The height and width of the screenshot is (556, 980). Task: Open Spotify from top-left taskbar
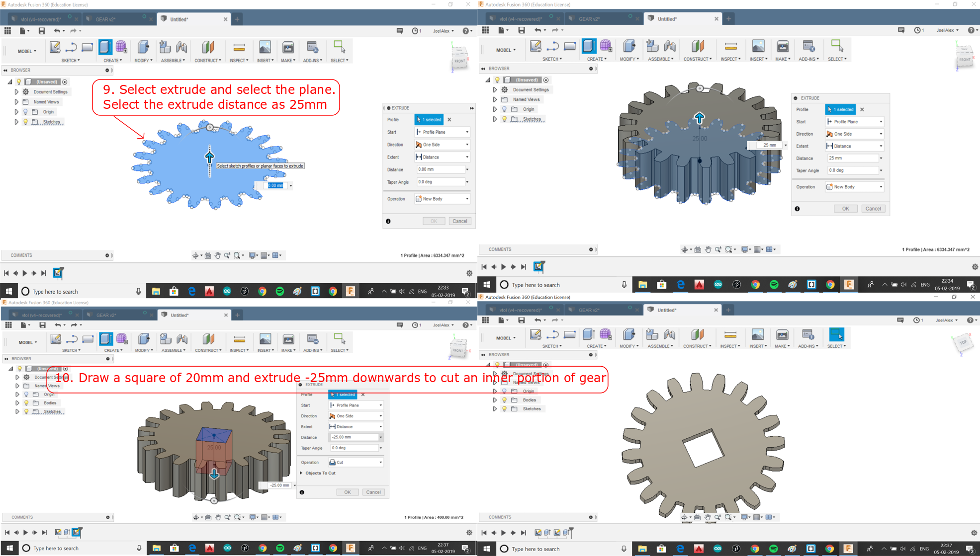point(280,292)
